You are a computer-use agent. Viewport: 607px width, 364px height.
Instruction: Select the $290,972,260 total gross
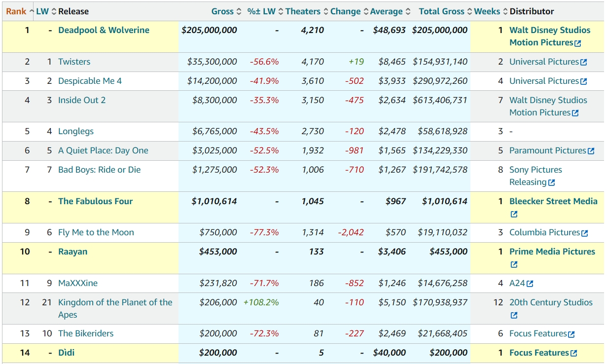440,81
